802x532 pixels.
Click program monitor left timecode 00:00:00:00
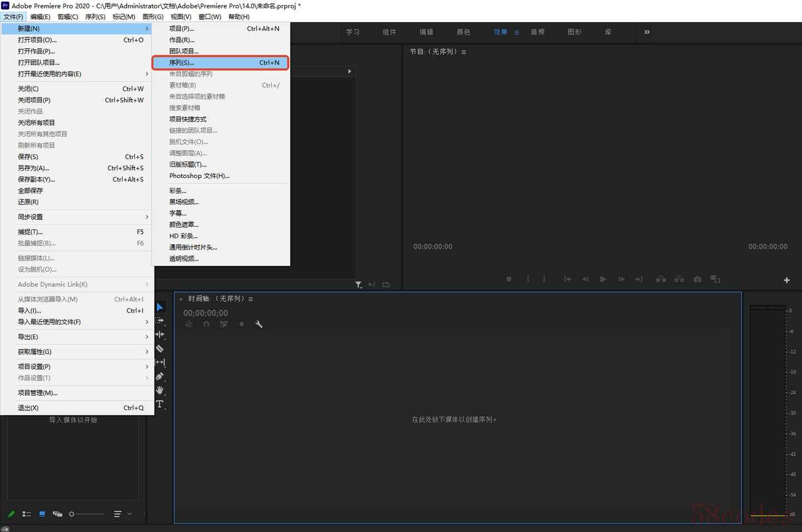433,247
